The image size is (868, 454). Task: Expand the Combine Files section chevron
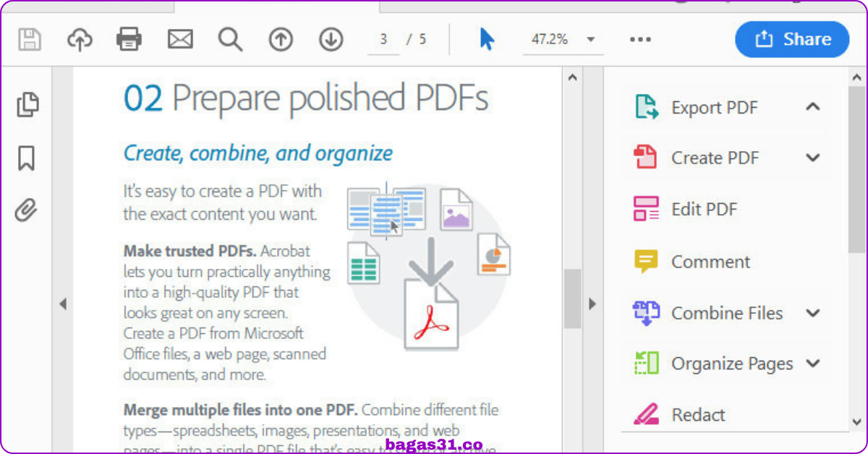click(813, 313)
